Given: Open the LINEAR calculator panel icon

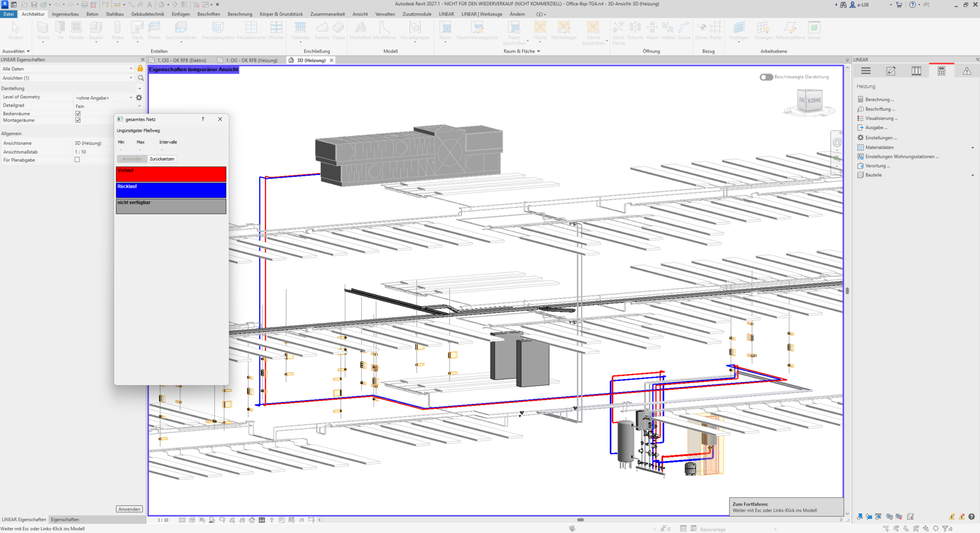Looking at the screenshot, I should [941, 71].
